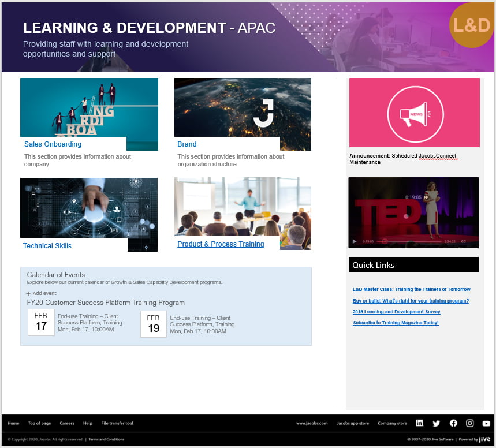Select the FEB 19 calendar date tile
This screenshot has height=448, width=496.
pyautogui.click(x=154, y=324)
